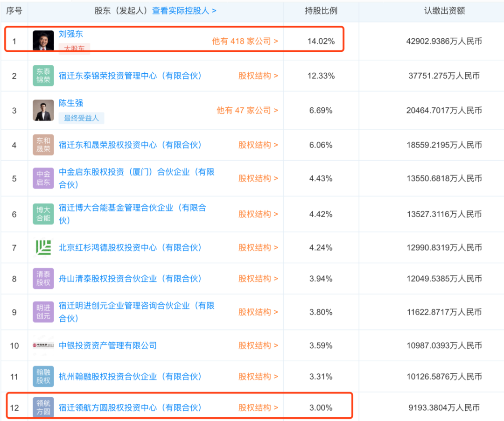Open 中银投资资产管理有限公司 company link
This screenshot has width=504, height=421.
pos(108,345)
